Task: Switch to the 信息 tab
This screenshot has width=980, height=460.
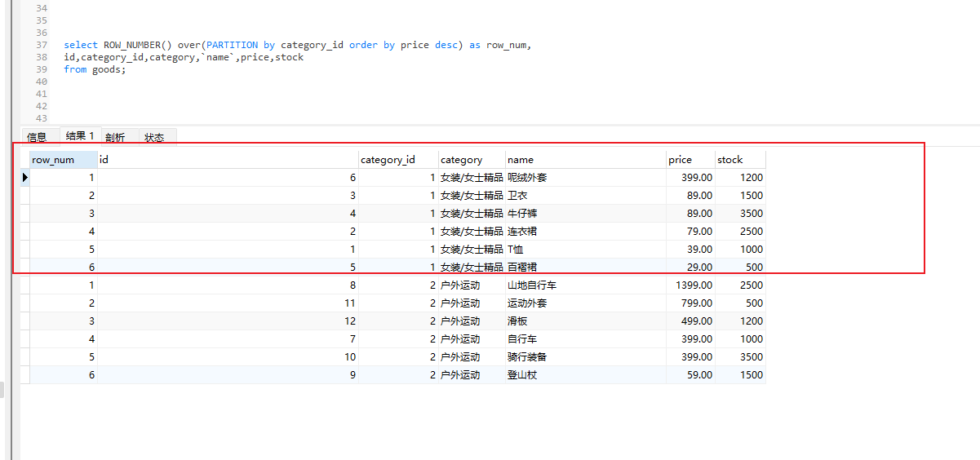Action: tap(38, 138)
